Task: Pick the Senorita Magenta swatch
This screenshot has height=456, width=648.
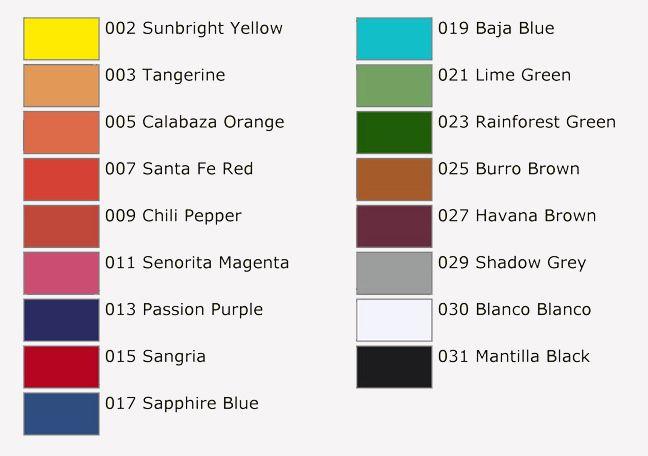Action: (61, 273)
